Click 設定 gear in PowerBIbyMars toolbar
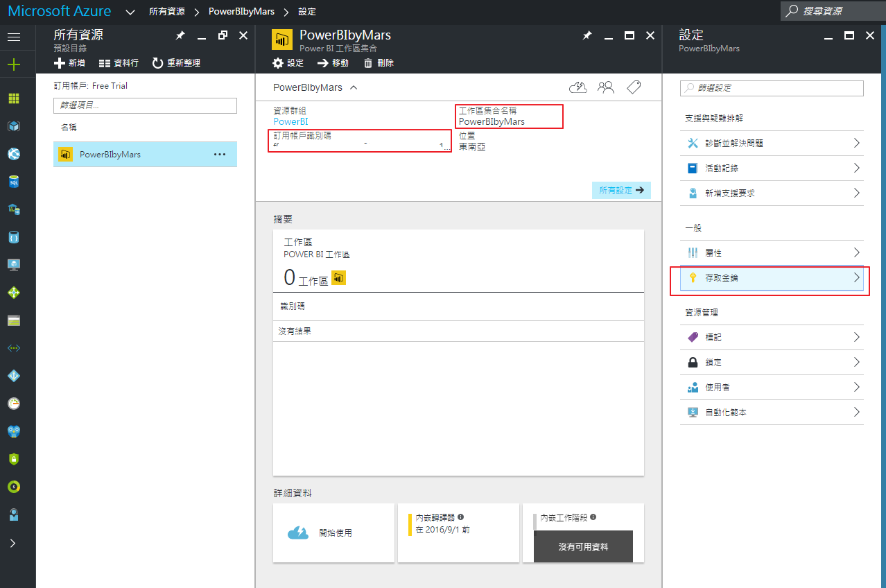Image resolution: width=886 pixels, height=588 pixels. [x=288, y=63]
